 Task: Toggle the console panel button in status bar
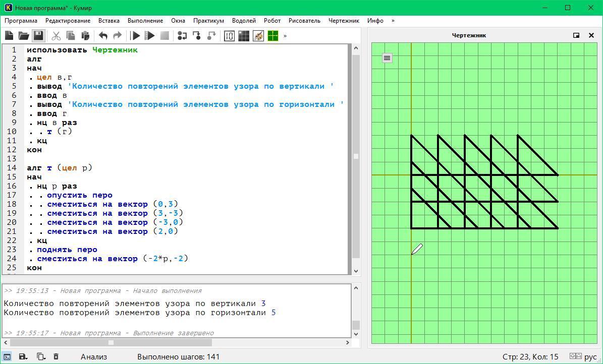tap(7, 356)
